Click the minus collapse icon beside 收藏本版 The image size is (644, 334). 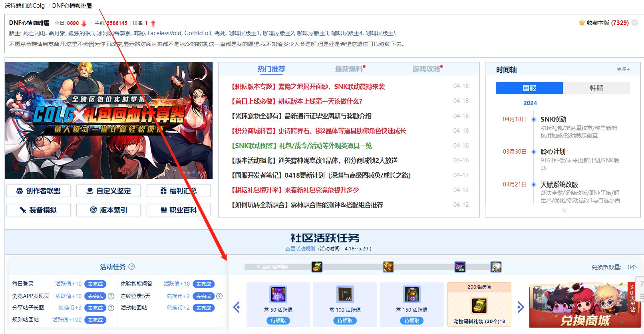tap(635, 23)
